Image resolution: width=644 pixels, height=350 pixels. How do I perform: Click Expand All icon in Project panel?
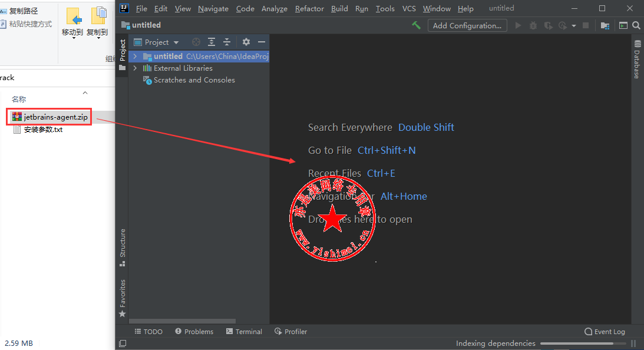(212, 42)
